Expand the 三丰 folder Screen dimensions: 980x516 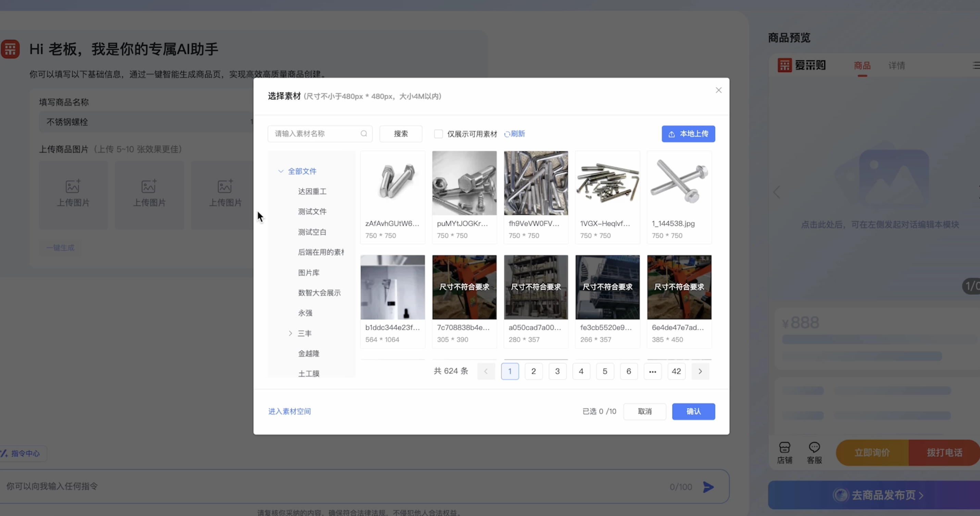point(290,333)
